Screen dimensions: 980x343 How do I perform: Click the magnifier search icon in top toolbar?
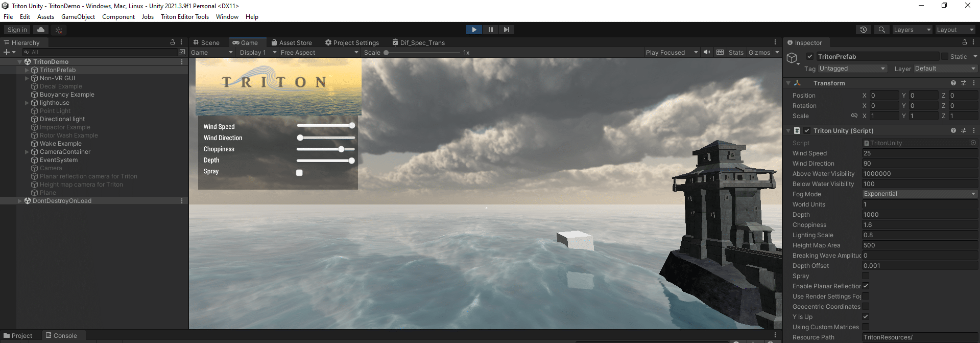coord(881,30)
